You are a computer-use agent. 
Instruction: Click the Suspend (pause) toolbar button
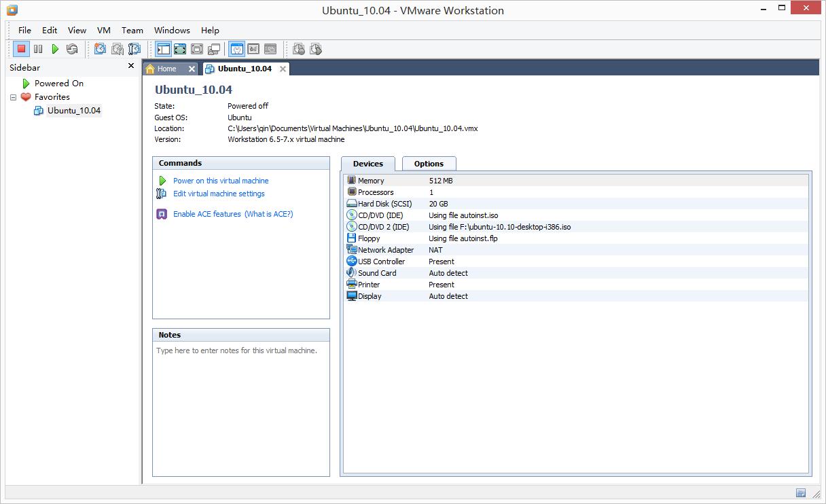click(x=38, y=49)
